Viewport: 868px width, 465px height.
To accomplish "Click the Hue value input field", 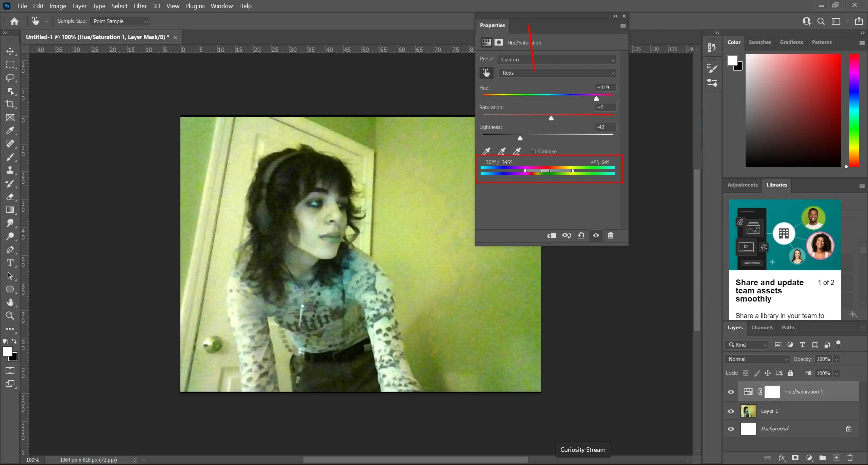I will [x=606, y=88].
